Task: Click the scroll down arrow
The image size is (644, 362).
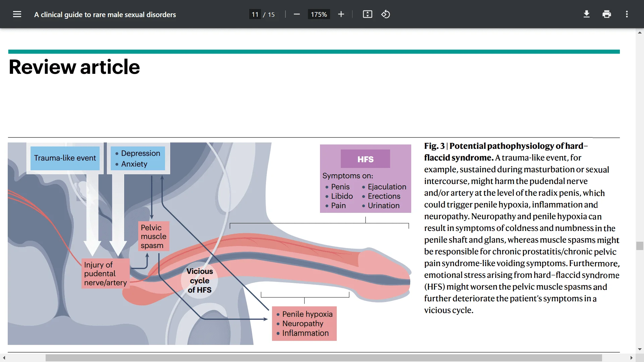Action: (x=640, y=349)
